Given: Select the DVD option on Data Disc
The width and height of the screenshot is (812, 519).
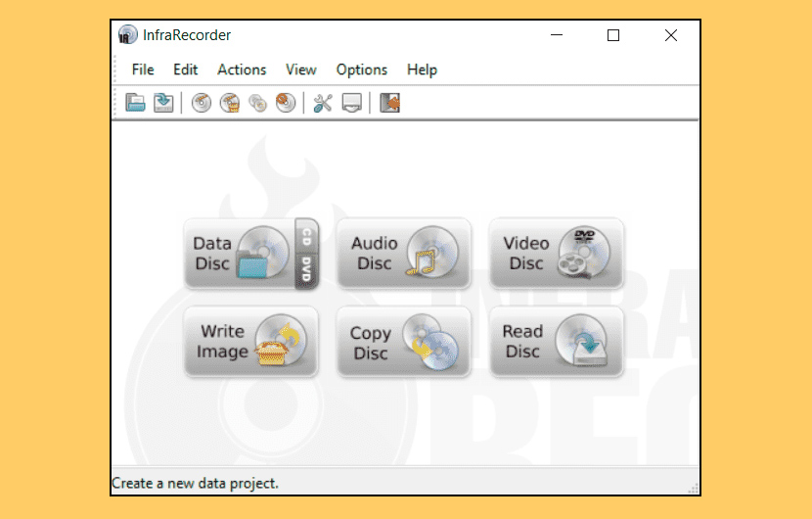Looking at the screenshot, I should pos(306,270).
